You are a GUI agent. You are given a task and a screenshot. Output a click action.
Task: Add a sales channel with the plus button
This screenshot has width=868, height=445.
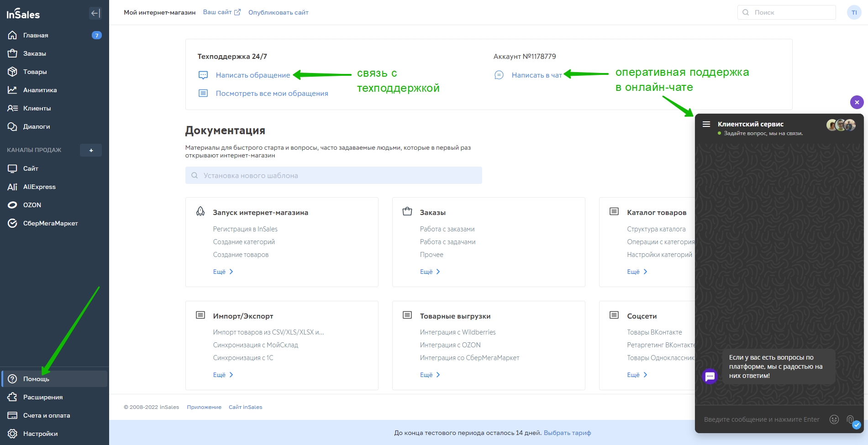91,150
